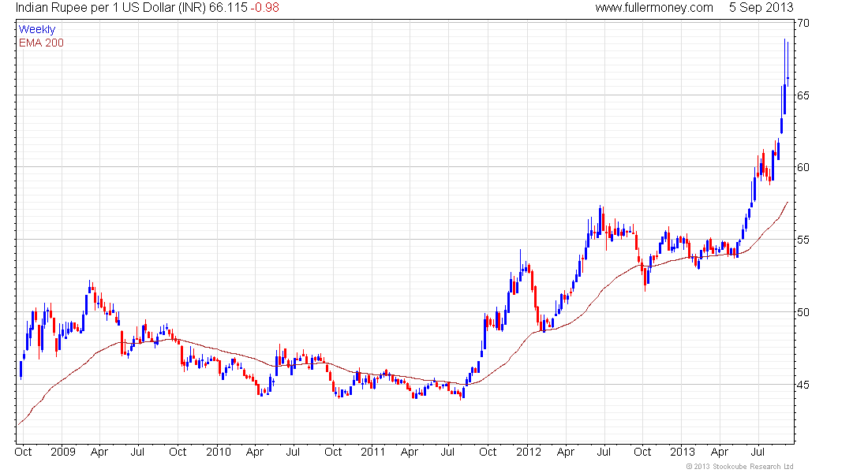Click the x-axis year label 2010

(218, 452)
